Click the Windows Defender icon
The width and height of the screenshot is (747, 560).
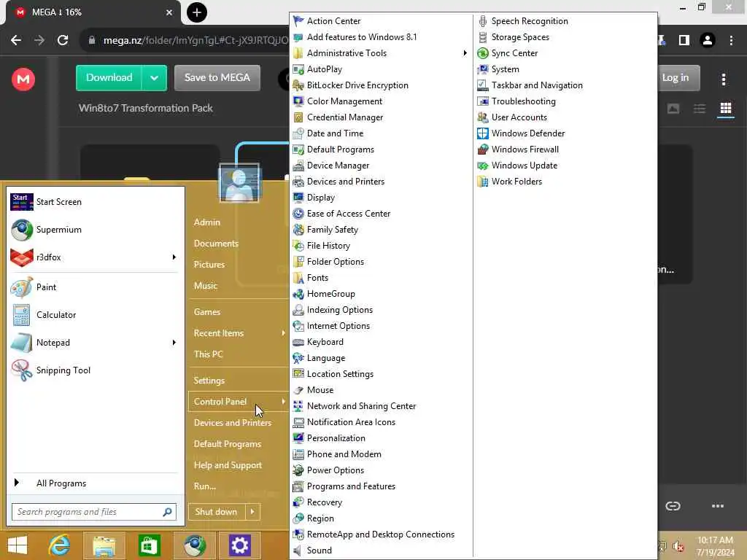[483, 133]
